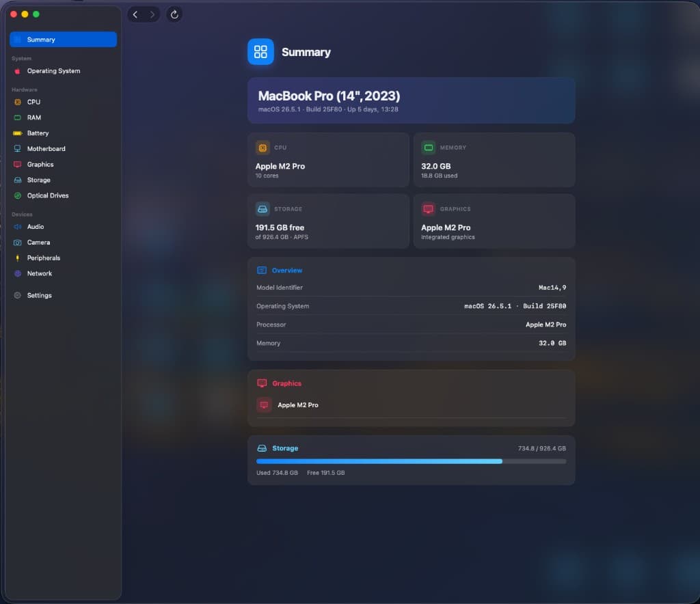This screenshot has height=604, width=700.
Task: Navigate back with the left chevron
Action: 135,14
